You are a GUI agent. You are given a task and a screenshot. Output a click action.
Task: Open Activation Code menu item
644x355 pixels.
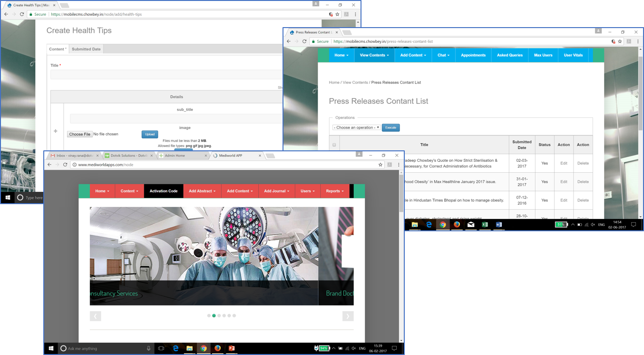(164, 191)
